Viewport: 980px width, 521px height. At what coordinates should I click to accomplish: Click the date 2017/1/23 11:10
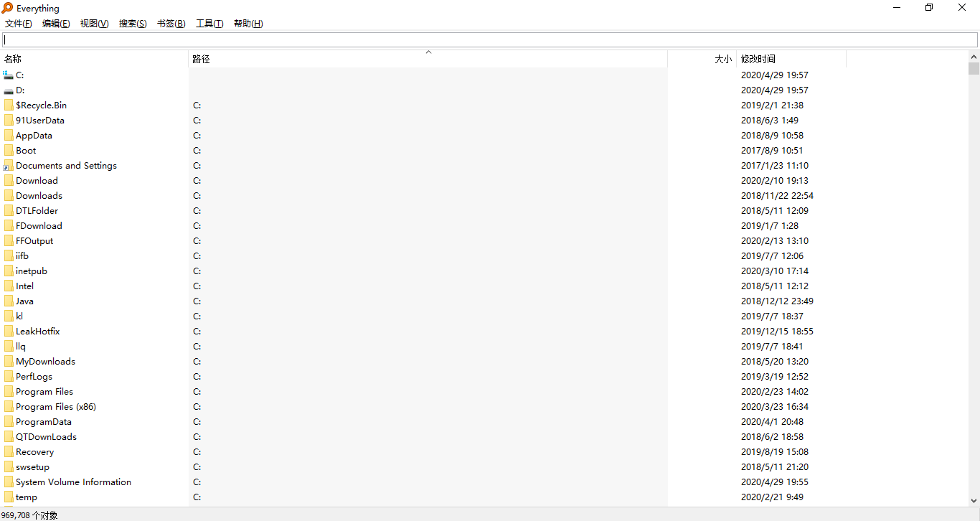pyautogui.click(x=775, y=165)
